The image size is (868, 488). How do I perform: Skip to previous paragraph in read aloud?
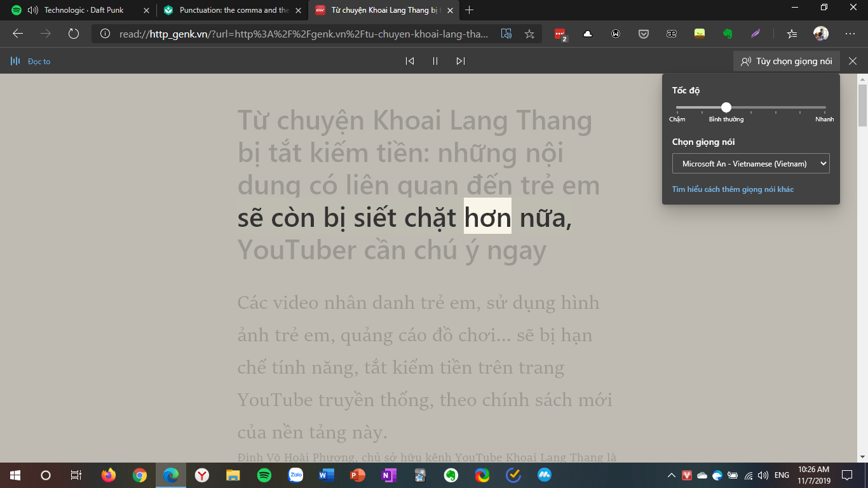[x=410, y=61]
